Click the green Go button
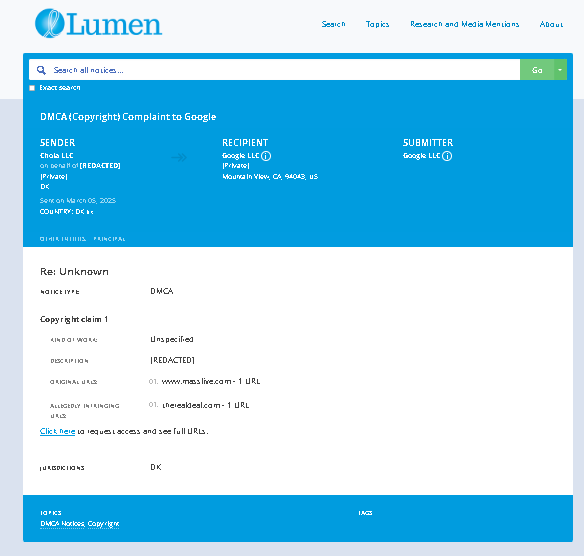 [537, 70]
